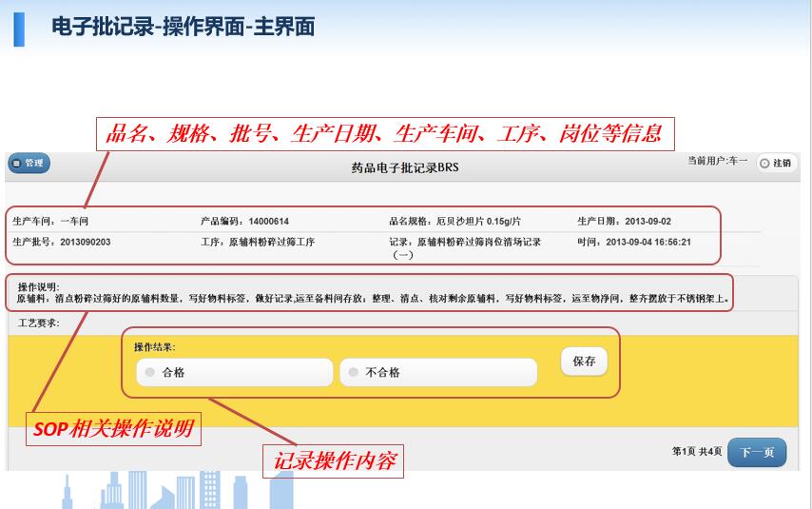Click the 工艺要求 section label
812x509 pixels.
pyautogui.click(x=39, y=323)
